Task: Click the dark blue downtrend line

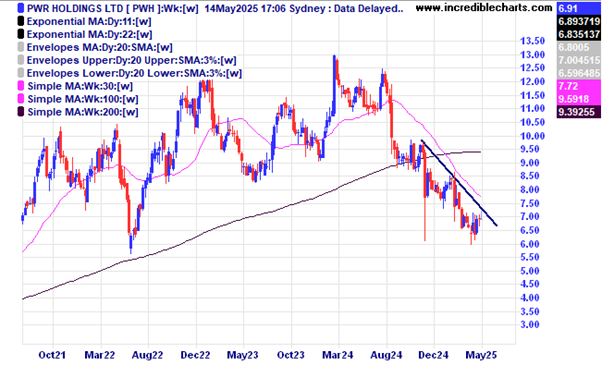Action: pos(459,183)
